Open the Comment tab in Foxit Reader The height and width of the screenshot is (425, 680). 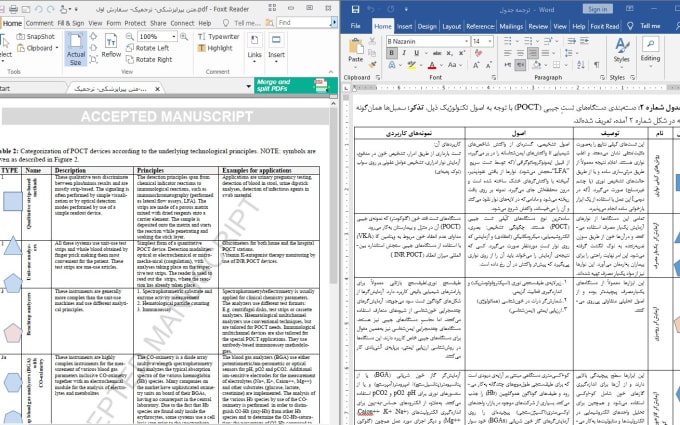(x=39, y=23)
